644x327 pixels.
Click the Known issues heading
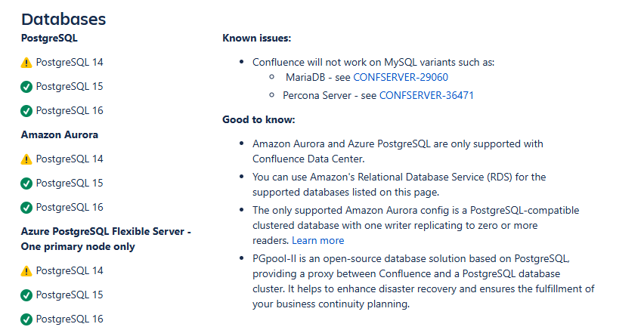(x=257, y=39)
